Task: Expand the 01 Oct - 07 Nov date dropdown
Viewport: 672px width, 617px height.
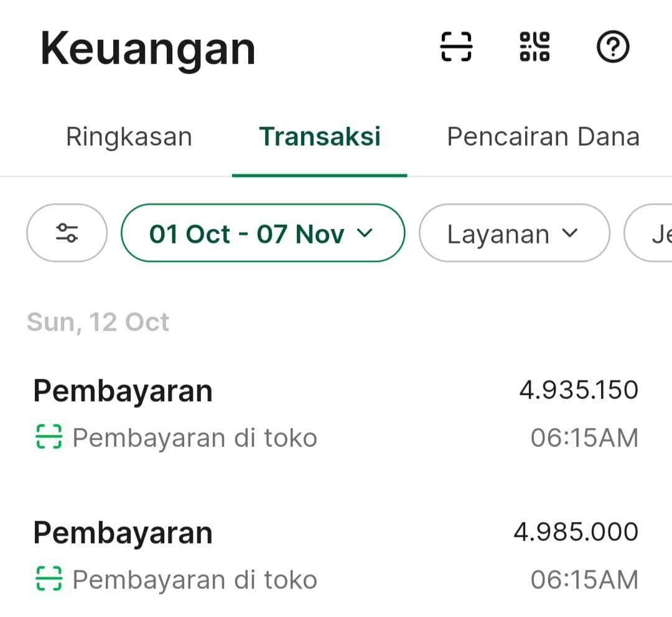Action: pos(262,233)
